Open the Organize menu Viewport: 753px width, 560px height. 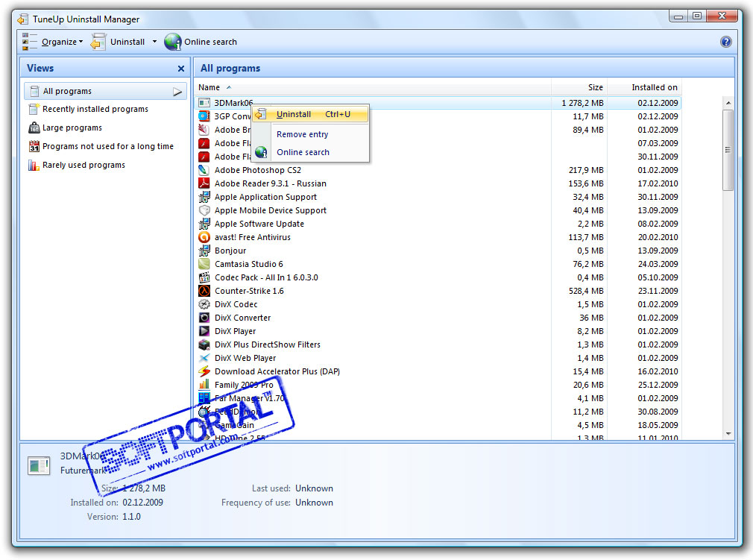62,42
